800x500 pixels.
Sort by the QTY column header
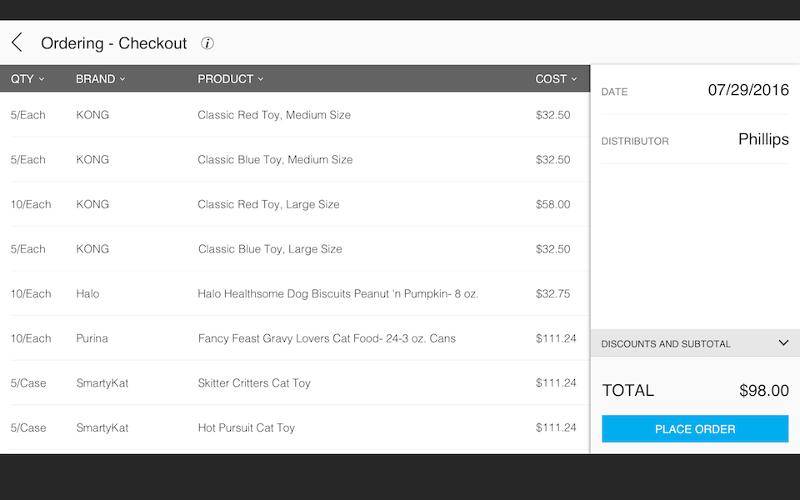[28, 79]
